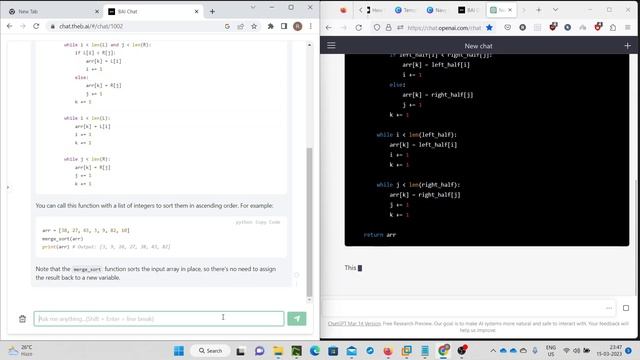
Task: Go back in Chrome window
Action: [x=9, y=26]
